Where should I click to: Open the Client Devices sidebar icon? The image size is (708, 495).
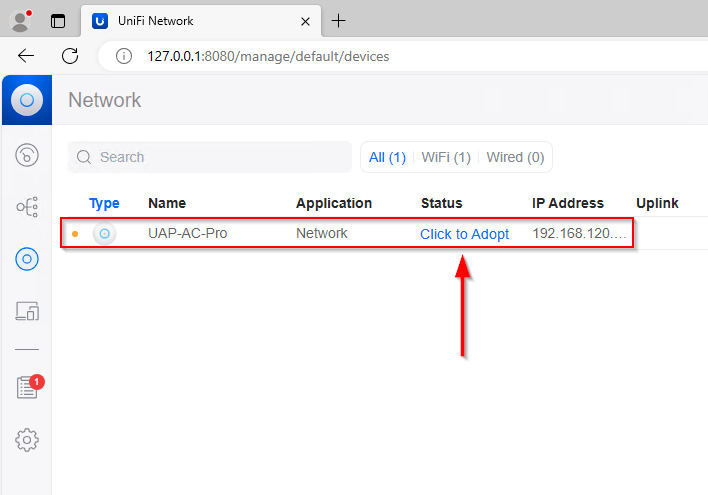[27, 312]
